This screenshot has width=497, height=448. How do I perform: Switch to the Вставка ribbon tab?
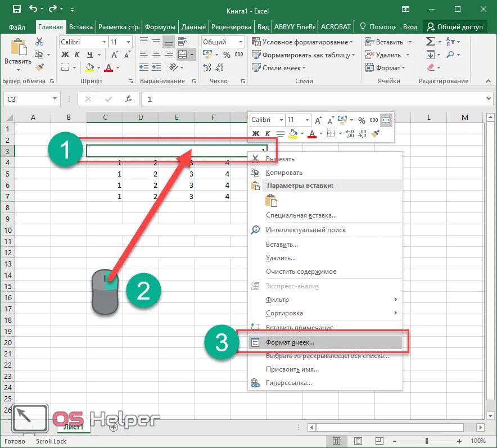81,27
